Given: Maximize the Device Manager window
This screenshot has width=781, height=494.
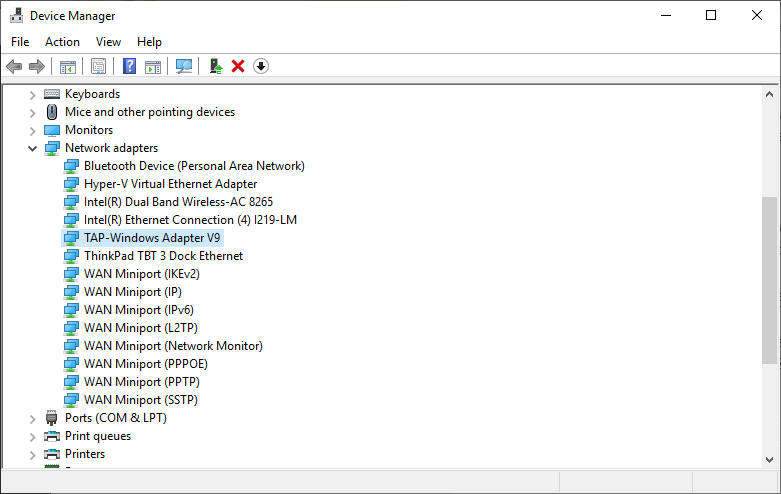Looking at the screenshot, I should tap(711, 15).
